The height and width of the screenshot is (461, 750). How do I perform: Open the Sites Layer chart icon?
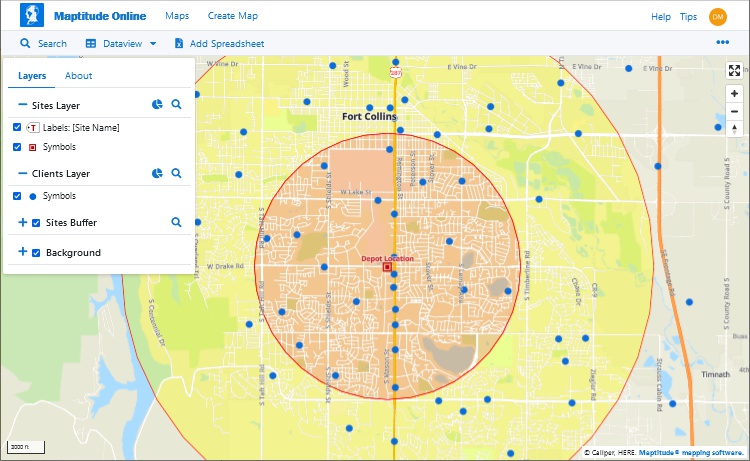(157, 105)
